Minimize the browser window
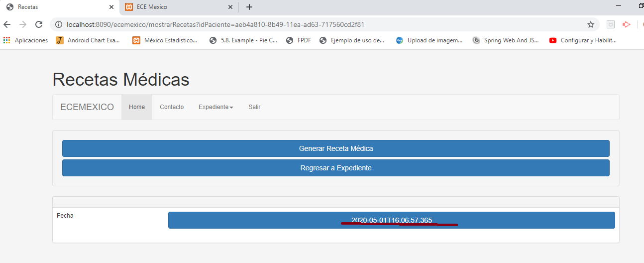Image resolution: width=644 pixels, height=263 pixels. click(x=618, y=5)
